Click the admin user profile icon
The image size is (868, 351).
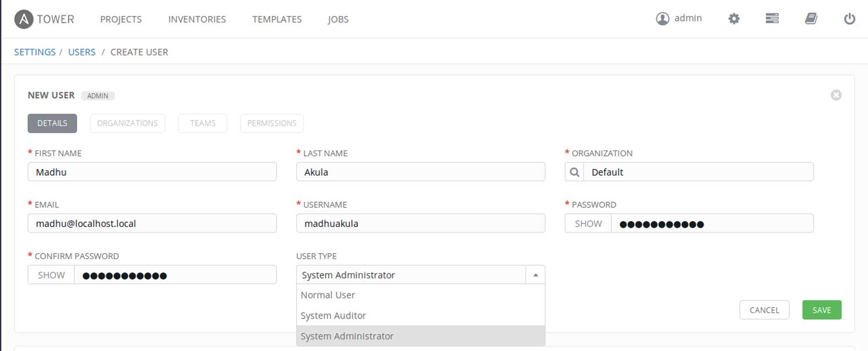(662, 19)
